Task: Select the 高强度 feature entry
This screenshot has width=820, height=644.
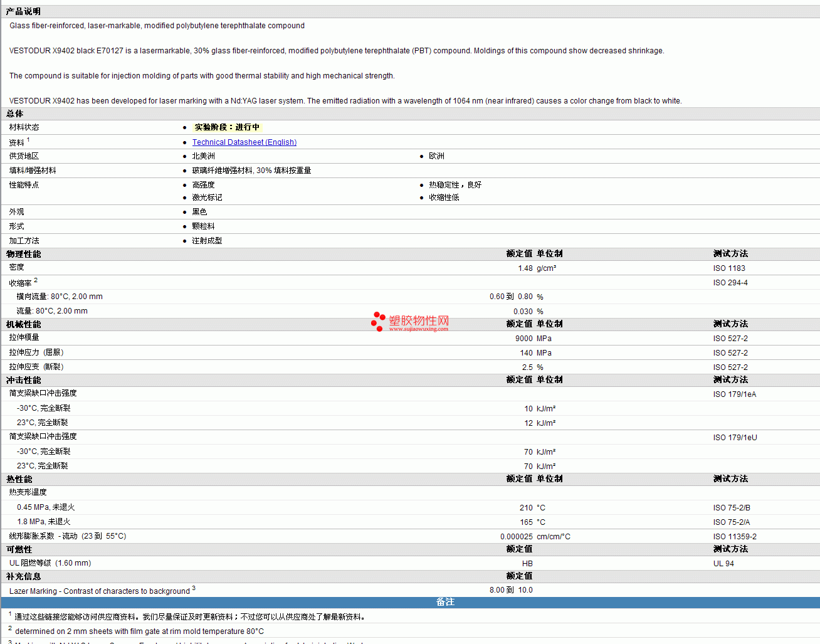Action: (203, 185)
